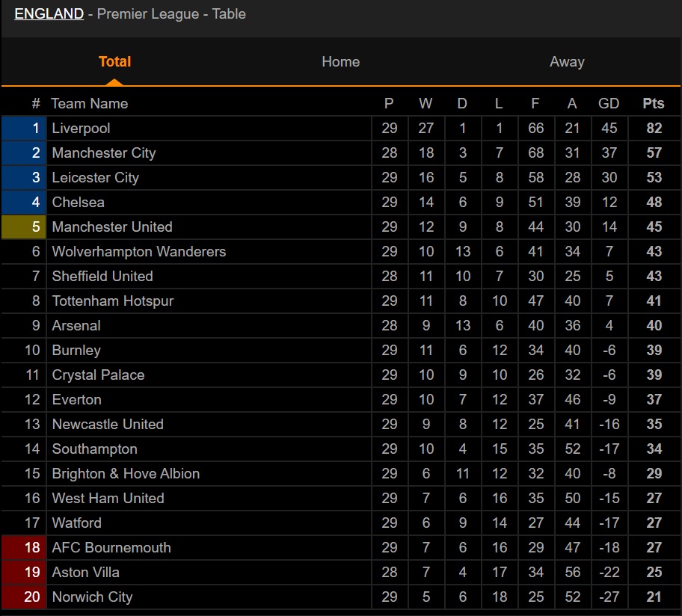This screenshot has width=682, height=616.
Task: Switch to the Away tab
Action: [x=567, y=62]
